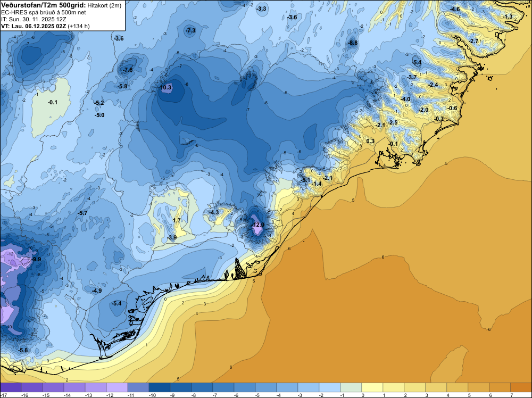Click the -14 legend scale label
Image resolution: width=532 pixels, height=398 pixels.
pos(67,395)
